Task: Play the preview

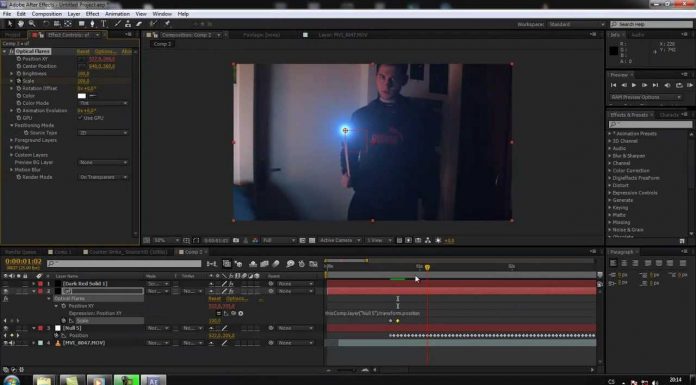Action: tap(634, 85)
